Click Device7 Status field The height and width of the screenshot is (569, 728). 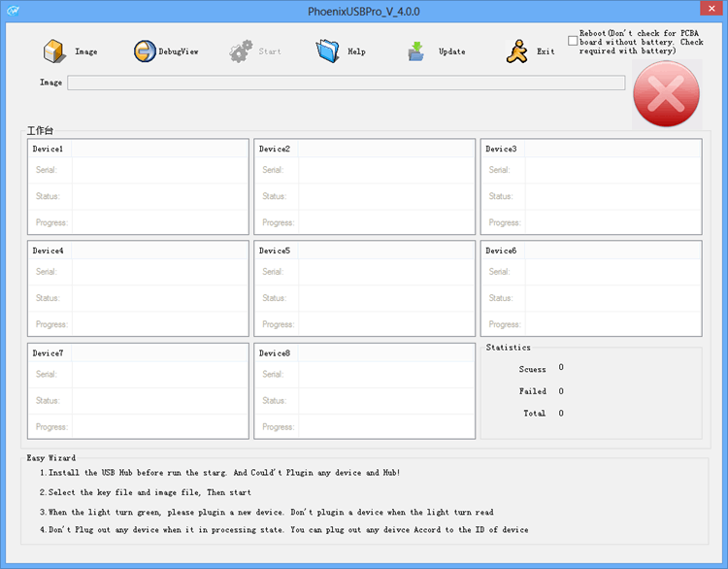[x=160, y=401]
